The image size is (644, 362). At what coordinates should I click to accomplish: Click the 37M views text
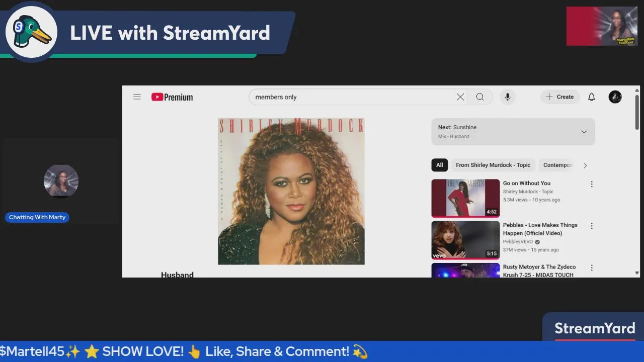tap(515, 250)
